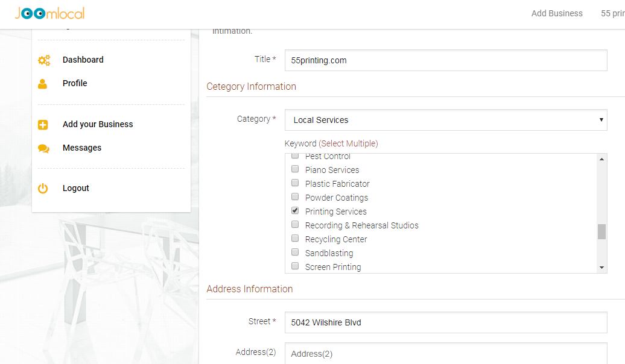Uncheck the Printing Services checkbox
625x364 pixels.
coord(295,211)
